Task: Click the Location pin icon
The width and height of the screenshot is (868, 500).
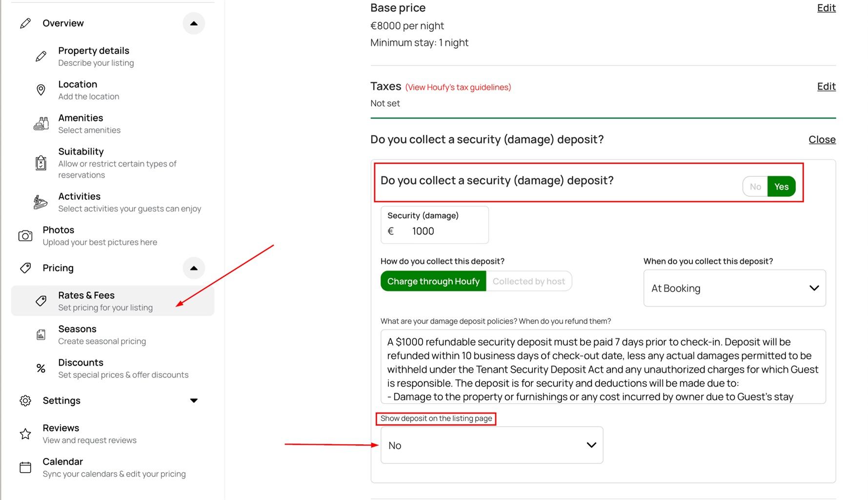Action: 41,90
